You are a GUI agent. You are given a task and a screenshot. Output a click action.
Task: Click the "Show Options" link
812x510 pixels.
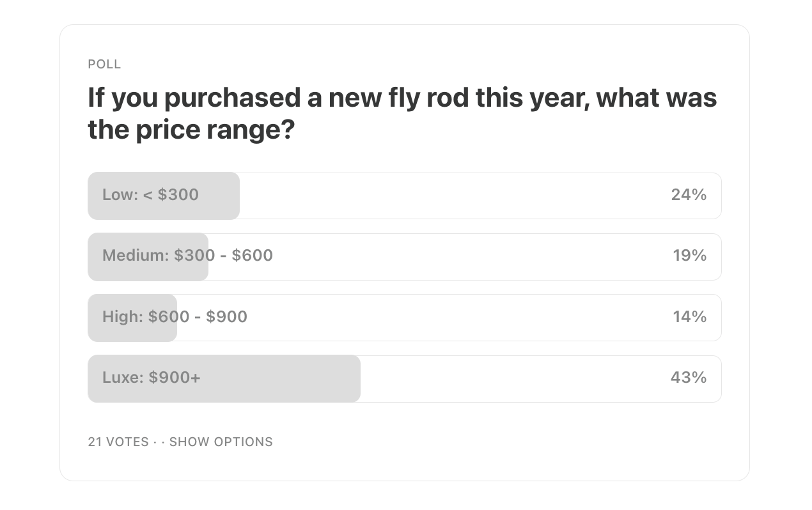(221, 442)
